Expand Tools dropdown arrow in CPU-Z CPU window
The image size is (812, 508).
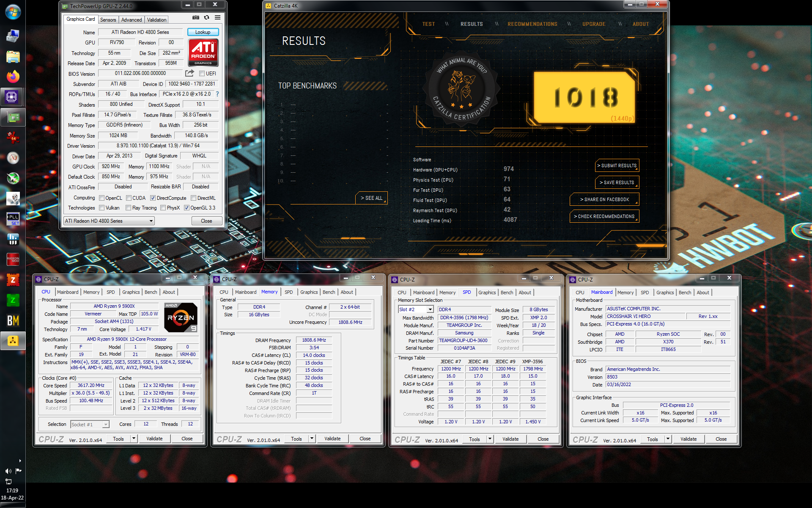pos(134,439)
